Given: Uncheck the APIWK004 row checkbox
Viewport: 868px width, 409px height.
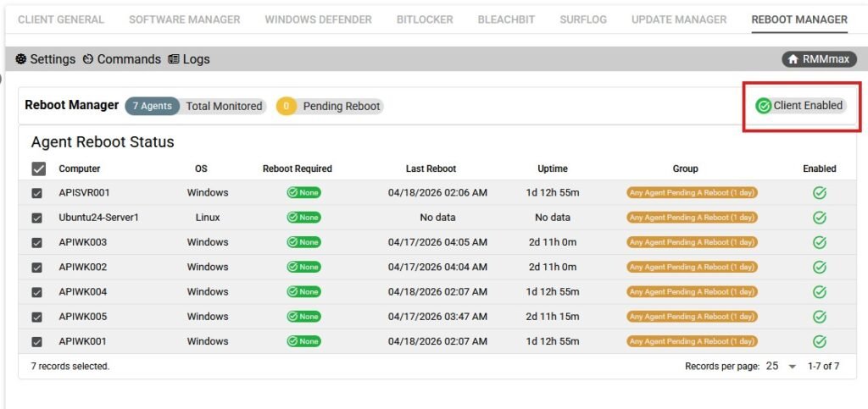Looking at the screenshot, I should 36,292.
